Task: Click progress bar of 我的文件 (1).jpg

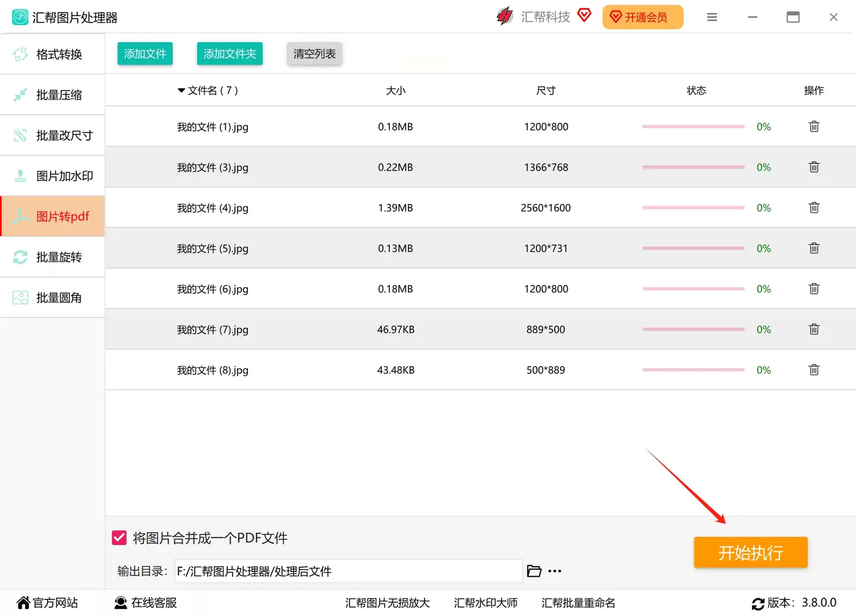Action: (693, 127)
